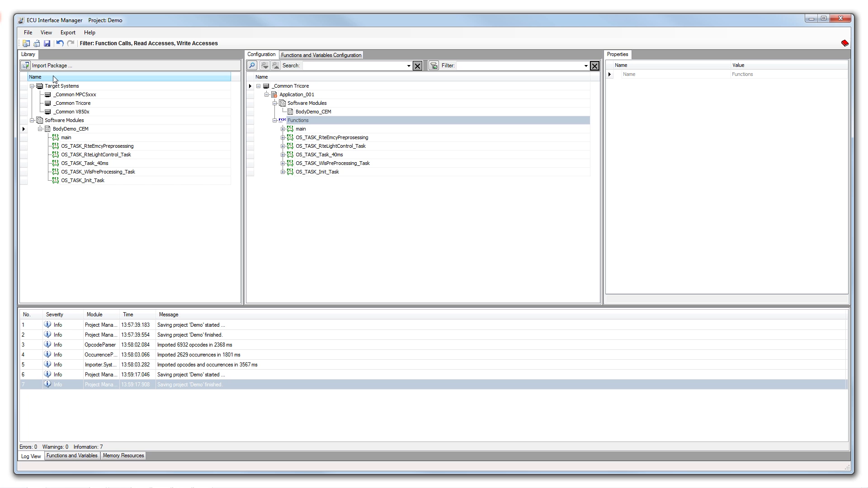
Task: Open the Filter dropdown arrow
Action: click(586, 66)
